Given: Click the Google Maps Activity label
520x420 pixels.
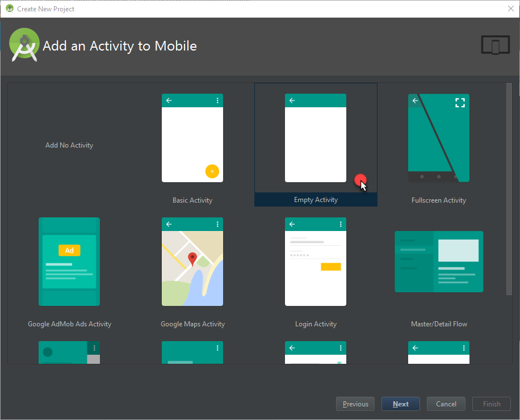Looking at the screenshot, I should point(192,324).
